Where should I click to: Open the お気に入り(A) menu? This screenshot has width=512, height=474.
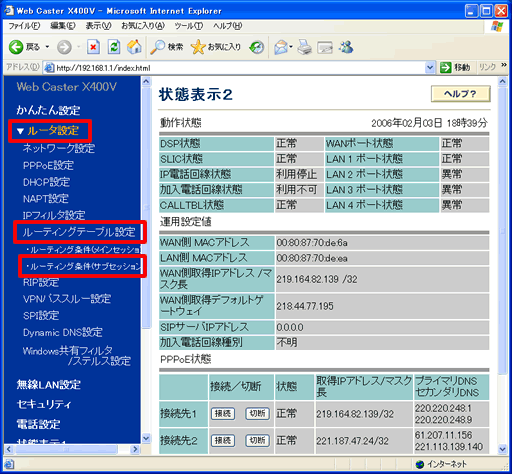(143, 26)
